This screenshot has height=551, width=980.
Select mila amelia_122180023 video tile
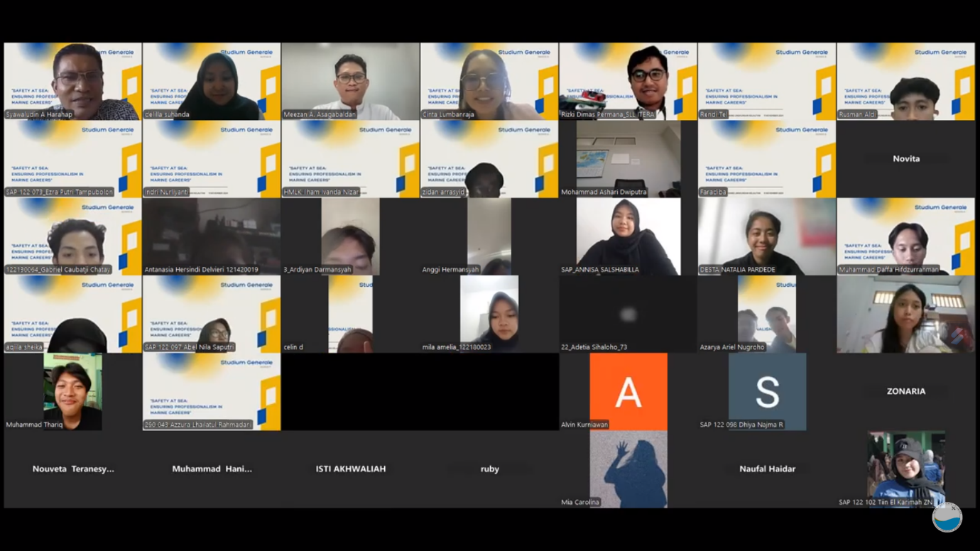[x=489, y=313]
